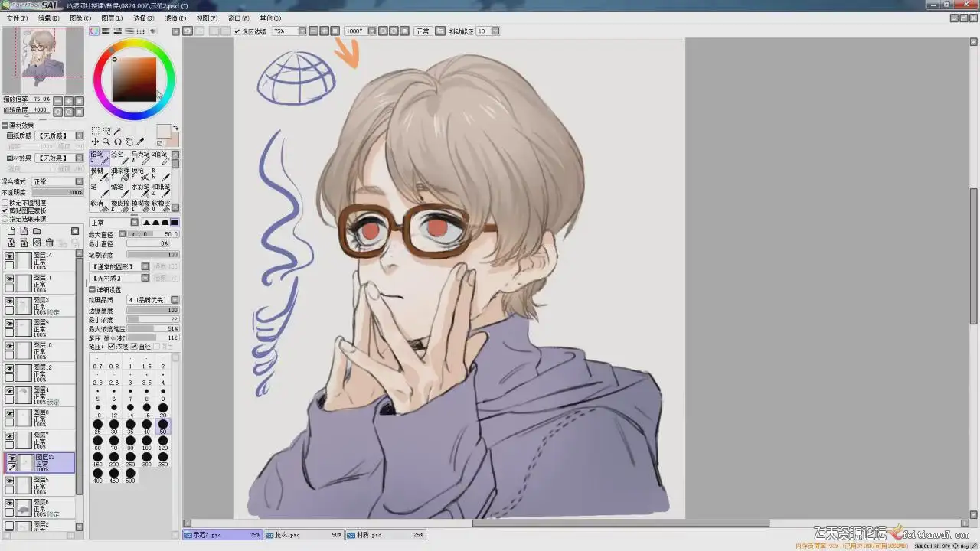Viewport: 980px width, 551px height.
Task: Pick a color in the color square
Action: [x=134, y=78]
